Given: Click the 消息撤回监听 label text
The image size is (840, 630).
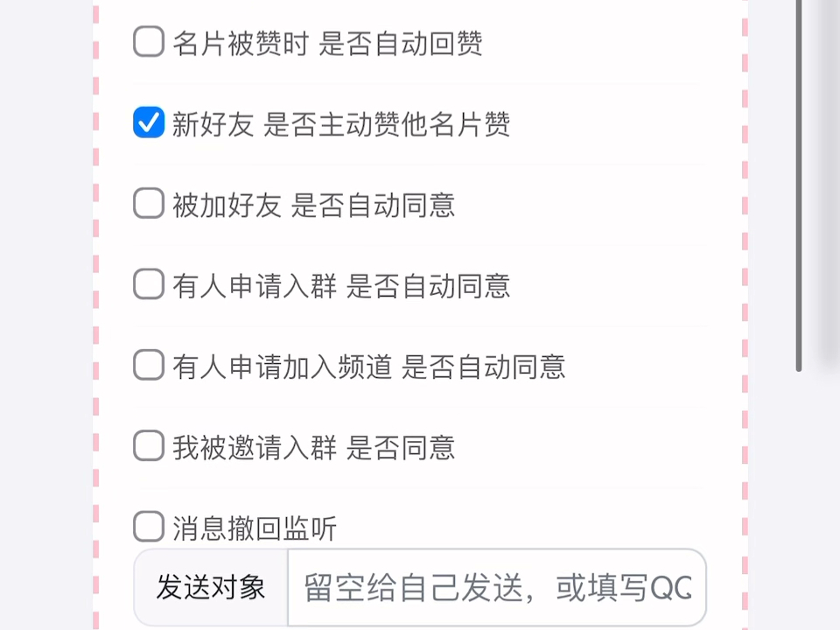Looking at the screenshot, I should pos(254,528).
